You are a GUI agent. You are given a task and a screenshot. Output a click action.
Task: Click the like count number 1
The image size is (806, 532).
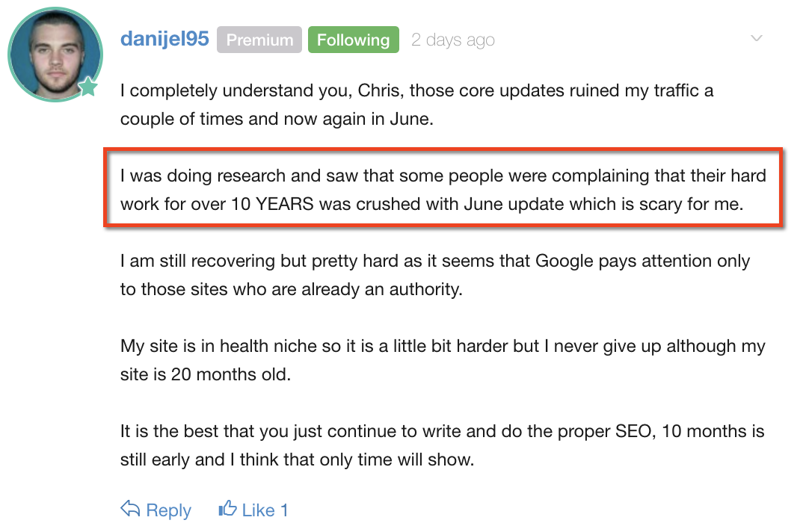[x=284, y=510]
